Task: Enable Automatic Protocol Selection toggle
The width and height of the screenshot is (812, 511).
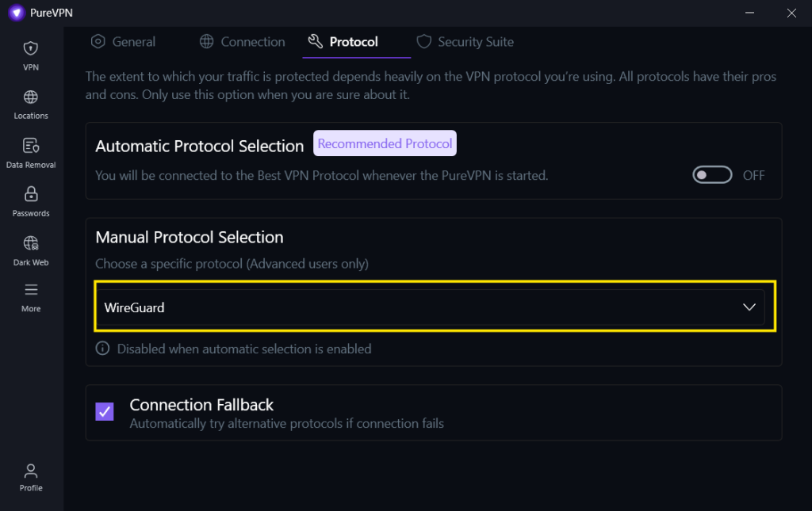Action: (x=712, y=175)
